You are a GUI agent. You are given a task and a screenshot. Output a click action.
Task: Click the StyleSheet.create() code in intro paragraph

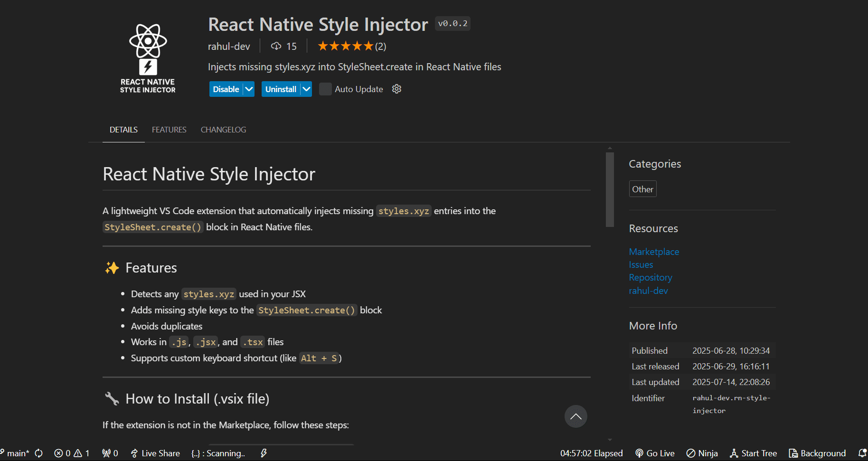[153, 227]
